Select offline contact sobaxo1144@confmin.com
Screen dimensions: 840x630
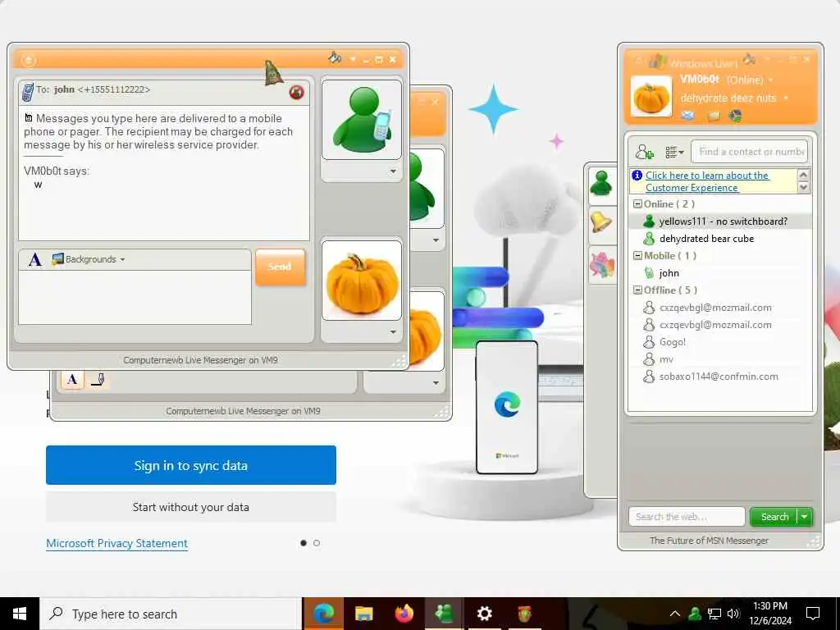pos(720,376)
